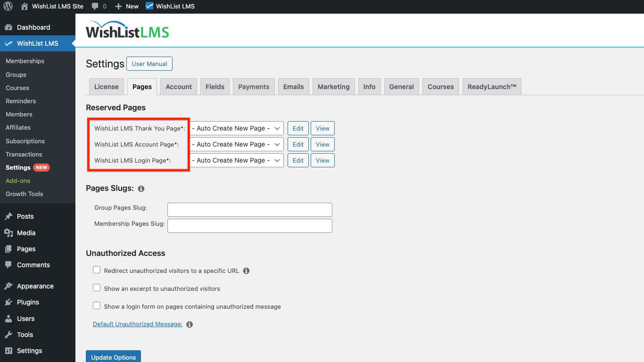Switch to the Payments tab
Image resolution: width=644 pixels, height=362 pixels.
pyautogui.click(x=253, y=86)
